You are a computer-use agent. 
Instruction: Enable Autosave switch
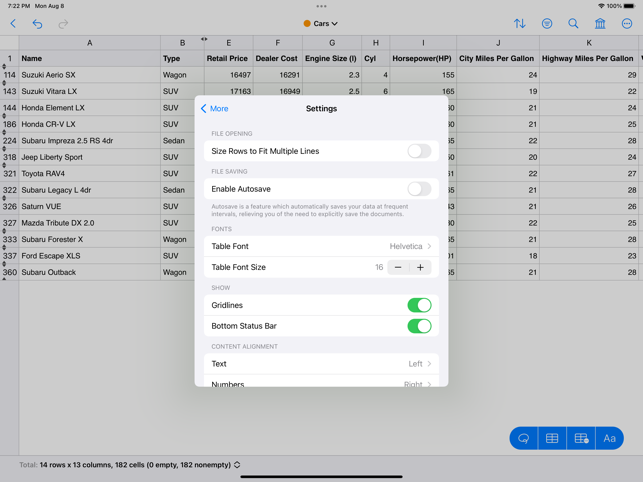point(419,189)
